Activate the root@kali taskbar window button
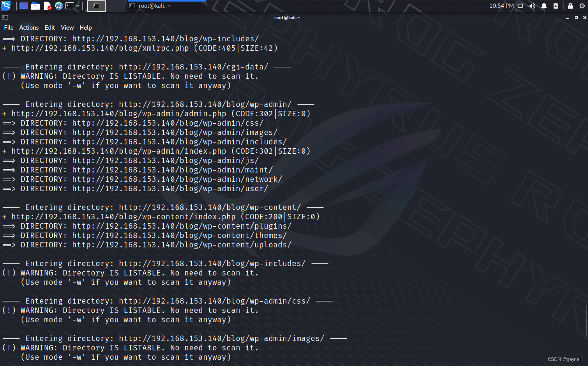588x366 pixels. [166, 6]
